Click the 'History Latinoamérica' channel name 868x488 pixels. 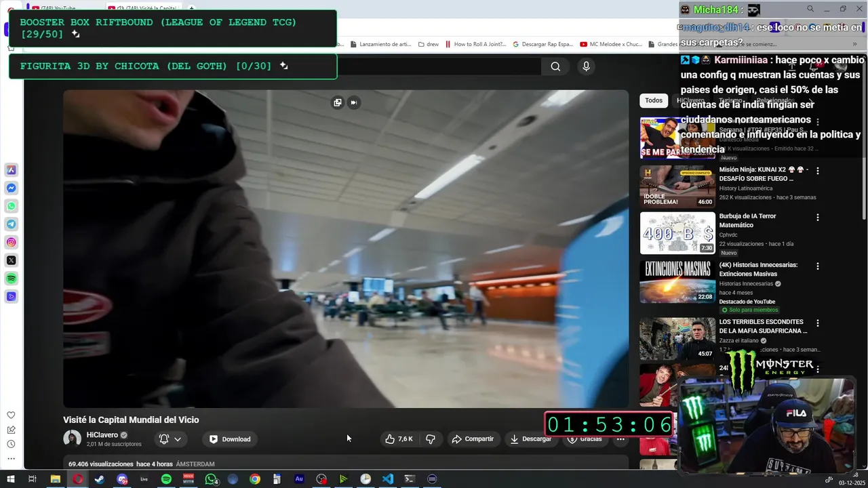[746, 188]
